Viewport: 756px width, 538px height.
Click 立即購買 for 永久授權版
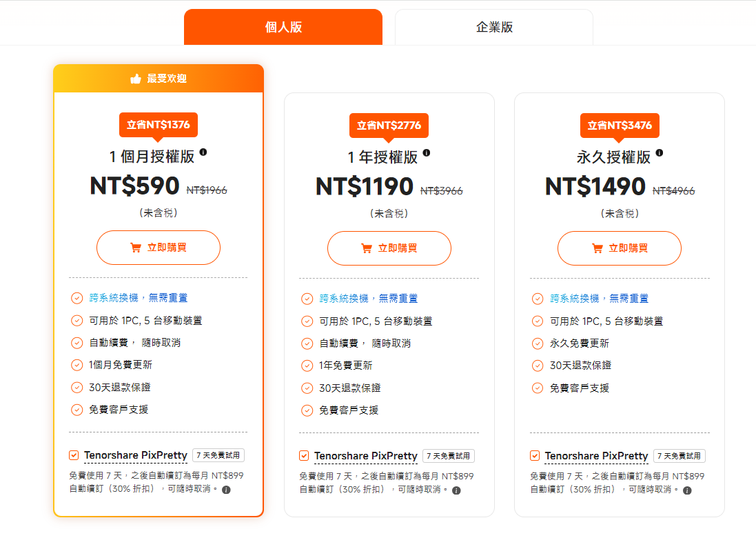click(619, 248)
